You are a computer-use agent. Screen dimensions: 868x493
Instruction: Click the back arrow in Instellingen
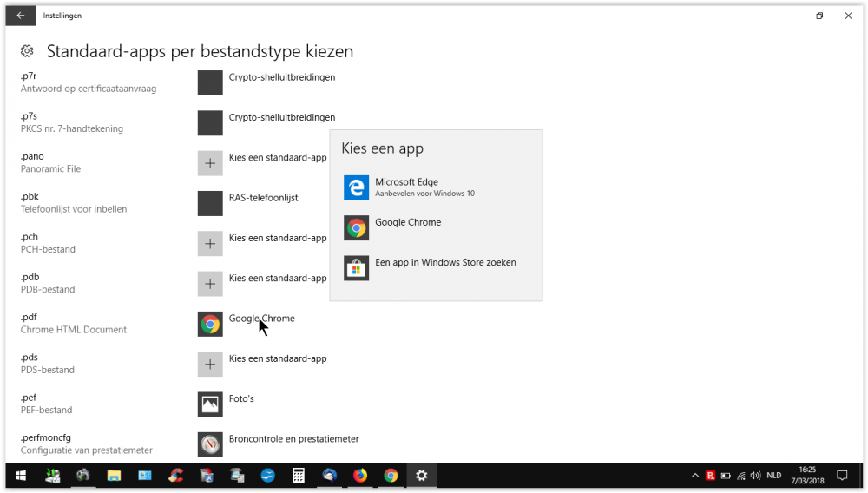pos(20,16)
